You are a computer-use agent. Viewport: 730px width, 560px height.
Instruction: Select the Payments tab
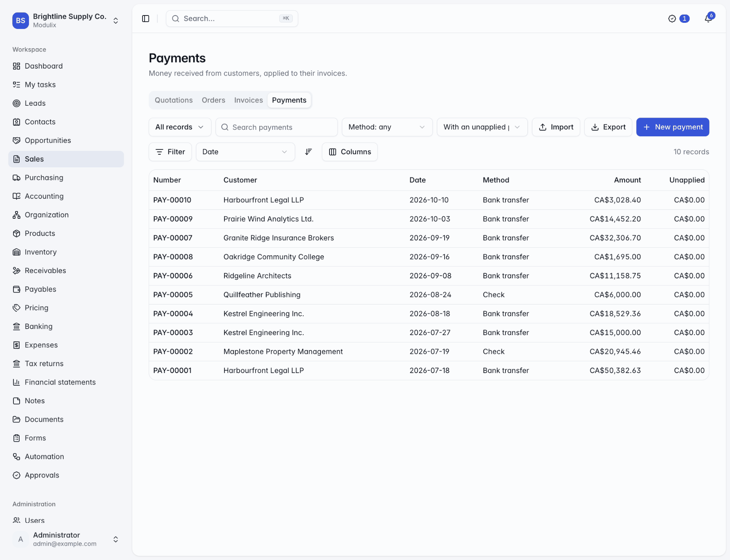289,100
